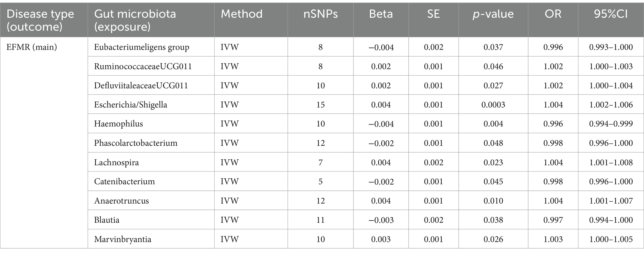Click the Blautia row name

tap(107, 220)
